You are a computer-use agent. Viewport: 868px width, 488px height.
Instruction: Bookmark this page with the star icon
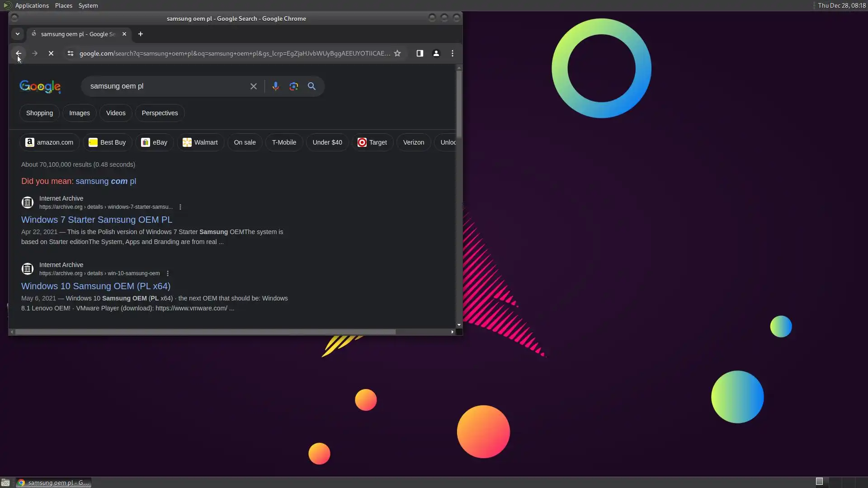[397, 53]
